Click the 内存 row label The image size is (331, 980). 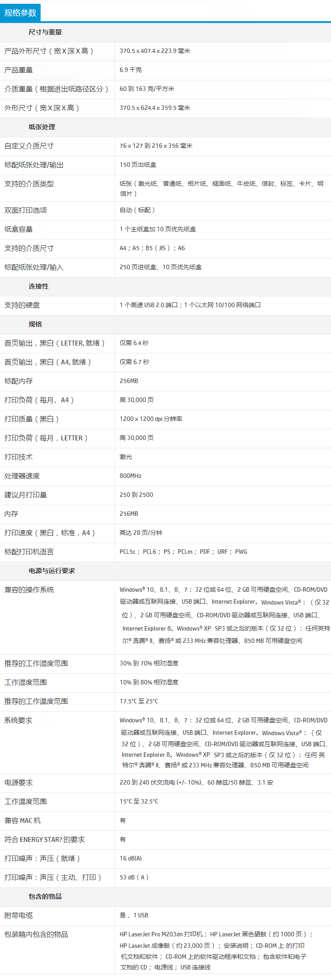click(x=11, y=514)
